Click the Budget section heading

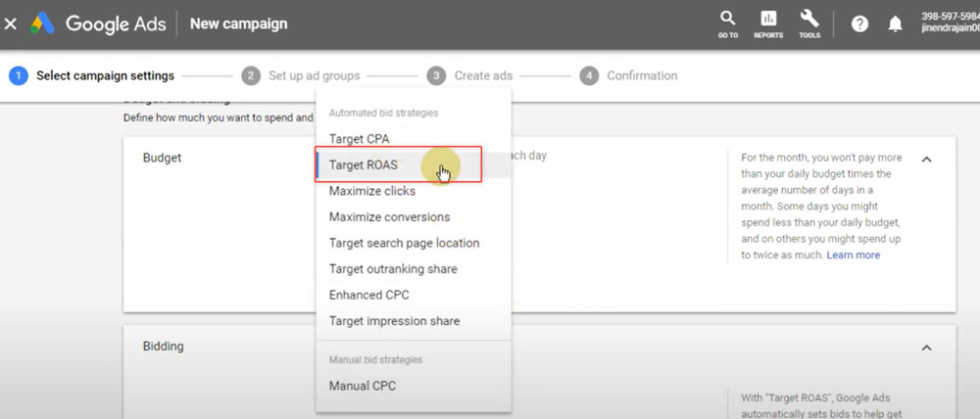tap(163, 158)
